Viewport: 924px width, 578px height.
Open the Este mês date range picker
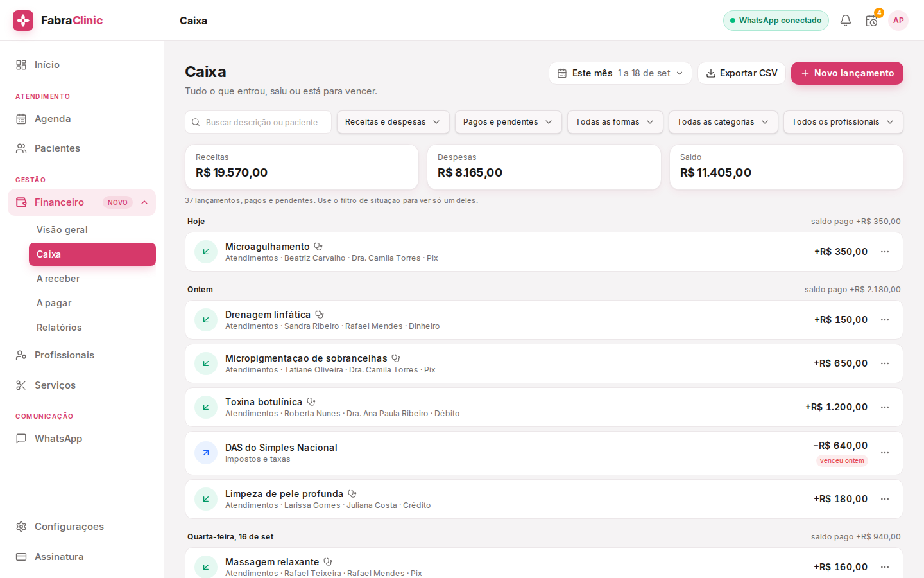[620, 73]
